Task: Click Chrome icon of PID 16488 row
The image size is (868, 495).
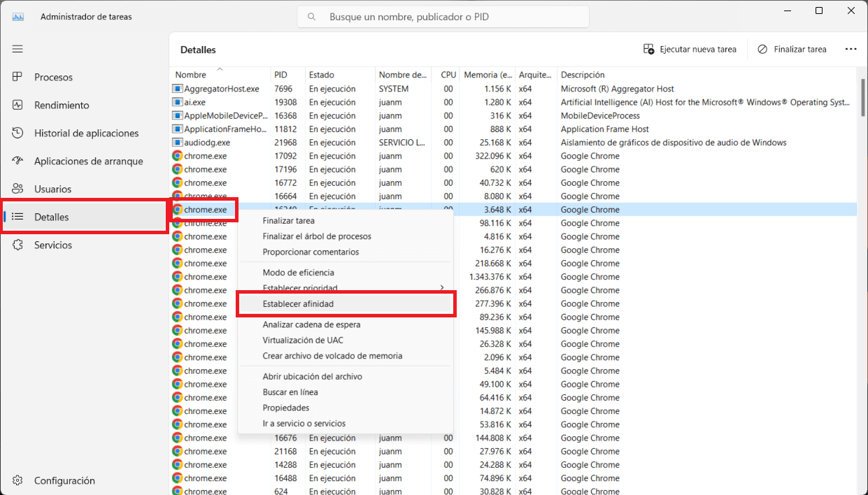Action: tap(177, 478)
